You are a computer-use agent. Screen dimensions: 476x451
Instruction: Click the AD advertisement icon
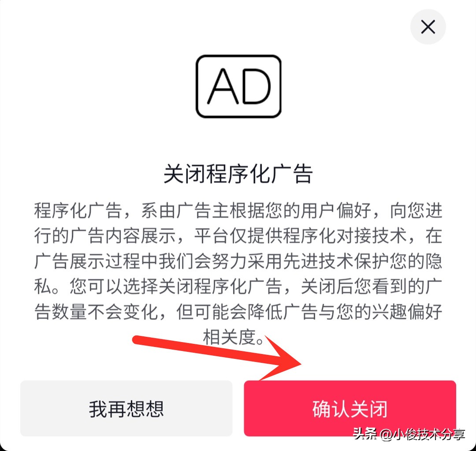click(x=238, y=86)
